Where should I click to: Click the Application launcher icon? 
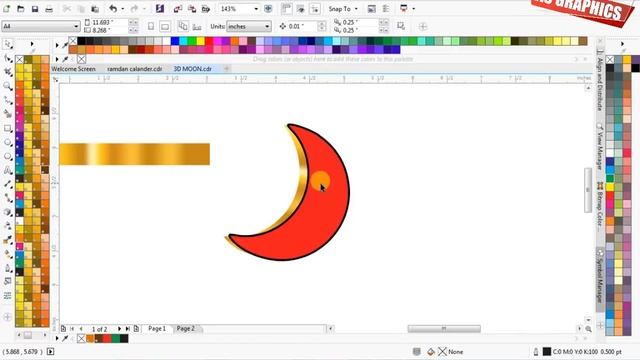(x=404, y=9)
